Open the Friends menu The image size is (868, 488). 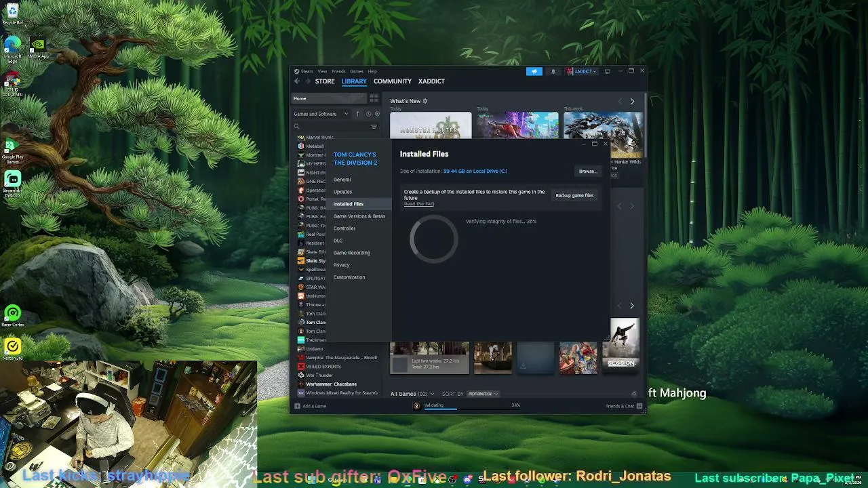click(338, 71)
